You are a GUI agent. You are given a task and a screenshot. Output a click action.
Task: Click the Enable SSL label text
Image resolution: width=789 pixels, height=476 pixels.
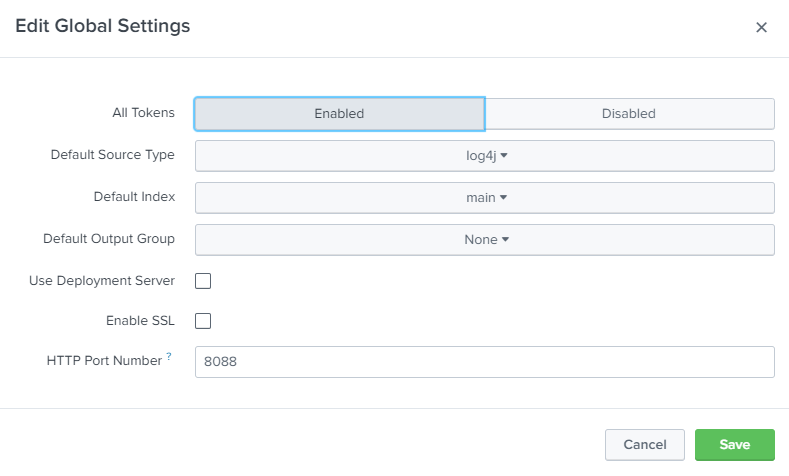[x=140, y=321]
